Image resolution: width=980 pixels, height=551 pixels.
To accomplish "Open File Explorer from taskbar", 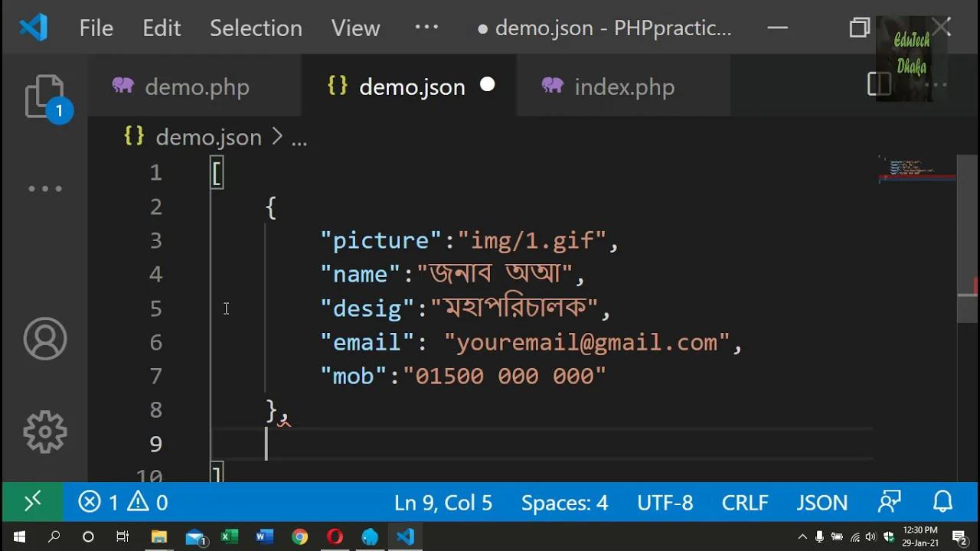I will pos(158,536).
